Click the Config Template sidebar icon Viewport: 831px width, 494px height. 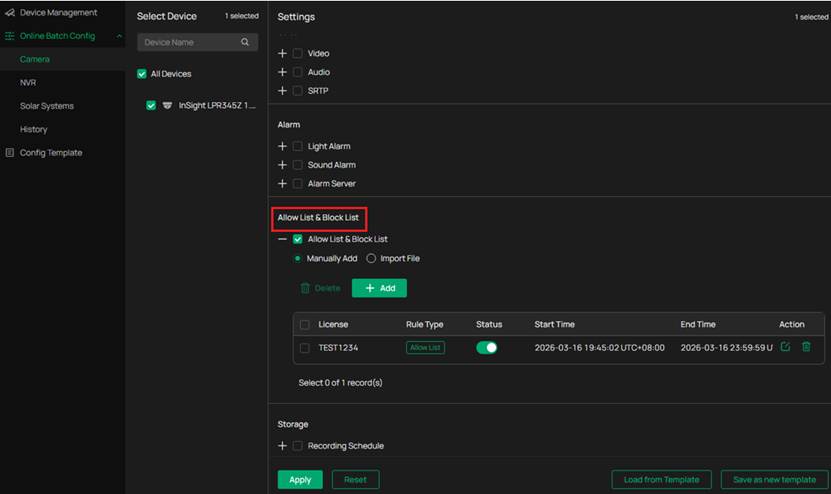click(10, 153)
